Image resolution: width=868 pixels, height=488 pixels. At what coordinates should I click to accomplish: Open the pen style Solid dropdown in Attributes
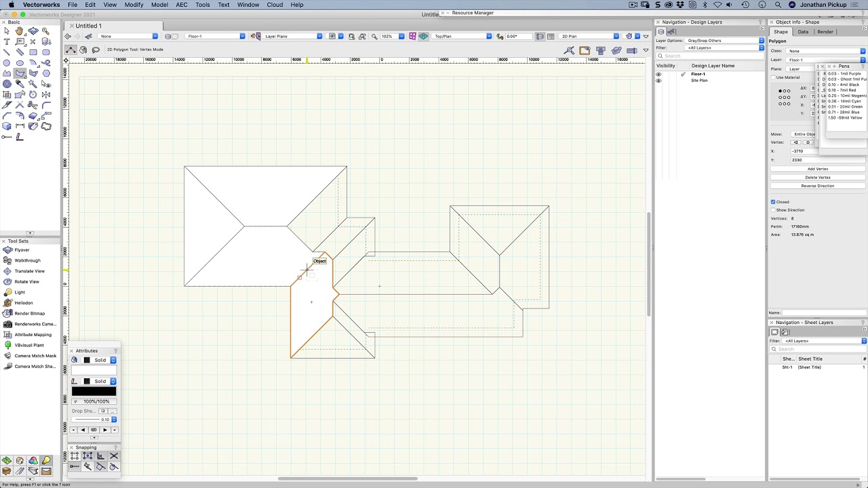tap(98, 381)
